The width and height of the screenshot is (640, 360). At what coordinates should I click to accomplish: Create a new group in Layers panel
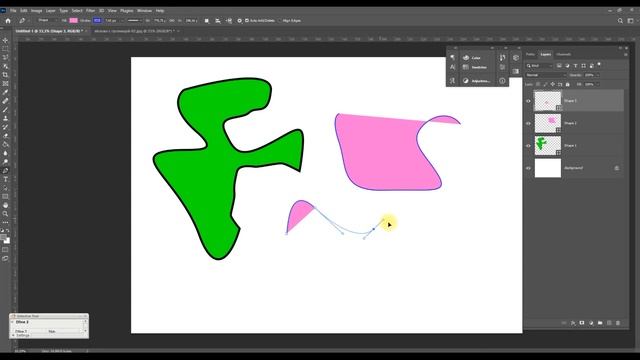[x=600, y=323]
